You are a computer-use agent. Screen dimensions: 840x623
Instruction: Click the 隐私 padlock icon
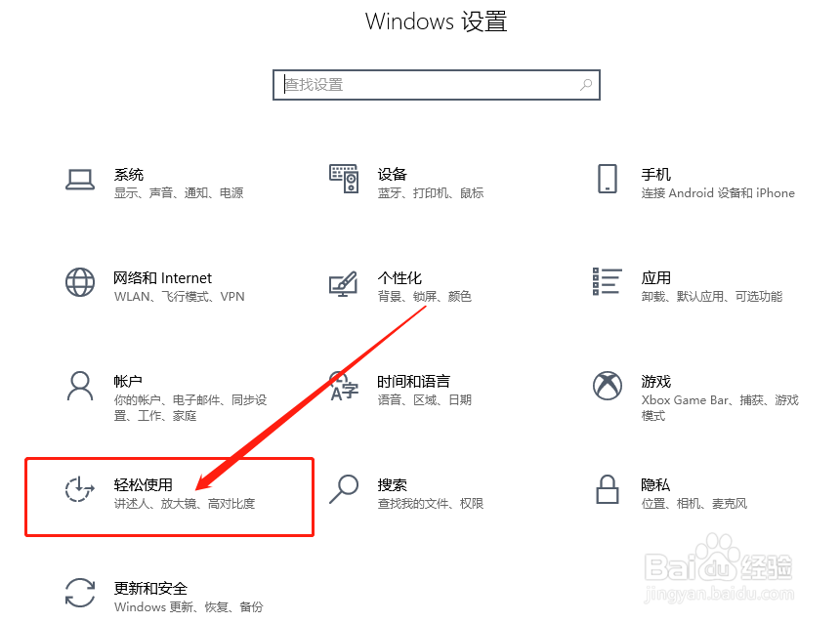point(607,489)
